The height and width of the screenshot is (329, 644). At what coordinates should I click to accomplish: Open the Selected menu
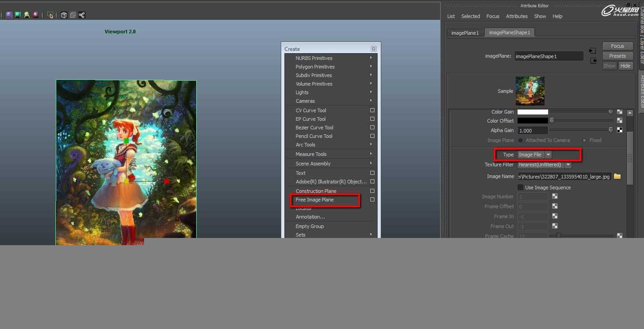(x=470, y=16)
